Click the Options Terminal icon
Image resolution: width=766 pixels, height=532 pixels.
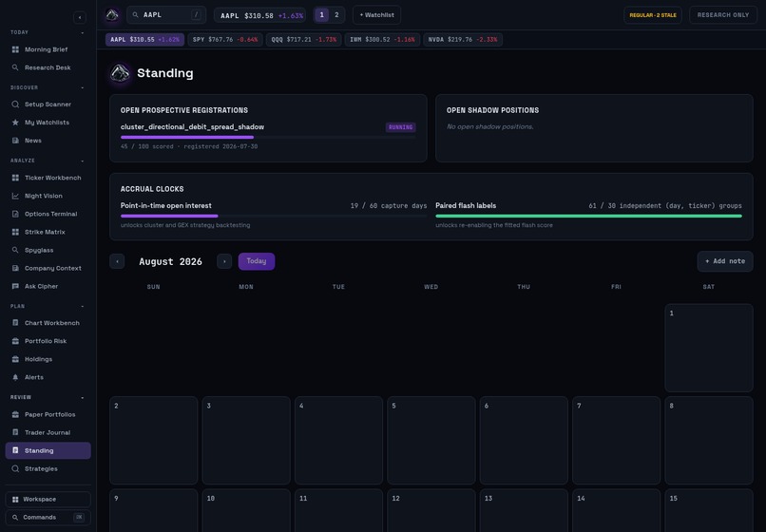coord(15,214)
